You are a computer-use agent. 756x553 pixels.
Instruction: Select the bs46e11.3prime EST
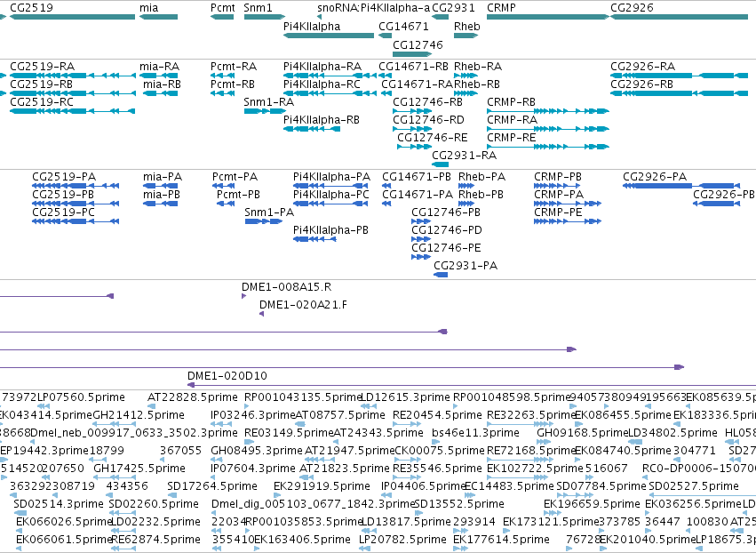coord(438,443)
